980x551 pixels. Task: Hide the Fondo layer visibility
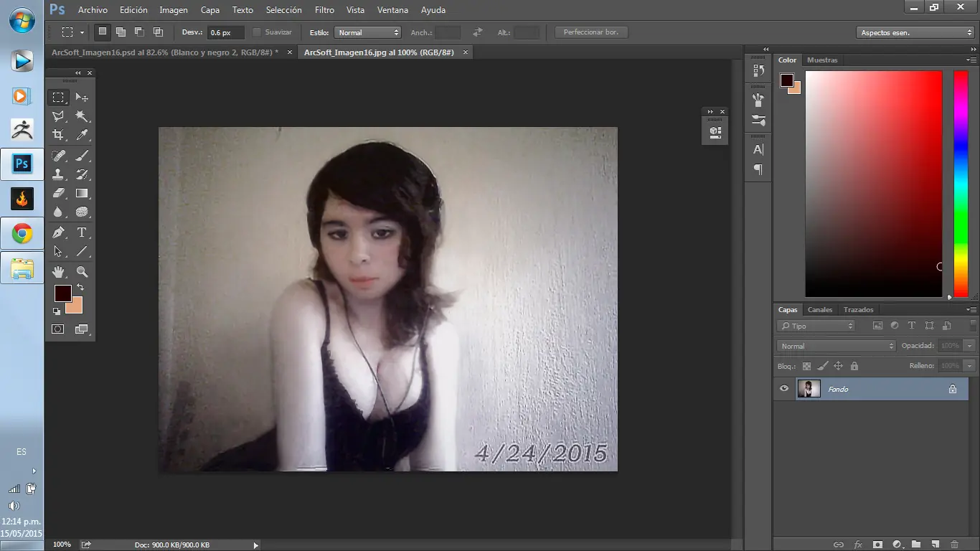pyautogui.click(x=784, y=389)
